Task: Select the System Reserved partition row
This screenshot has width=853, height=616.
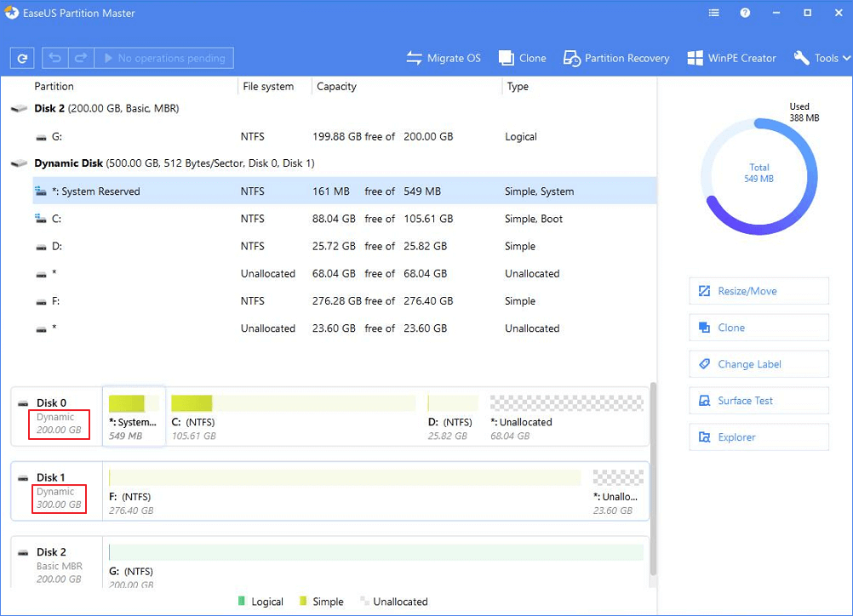Action: tap(345, 191)
